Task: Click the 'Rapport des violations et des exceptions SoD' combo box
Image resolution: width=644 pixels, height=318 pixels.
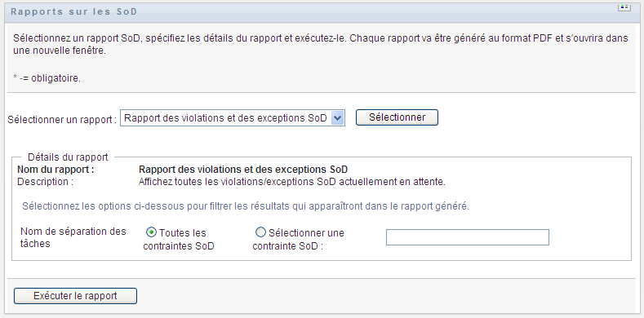Action: point(233,118)
